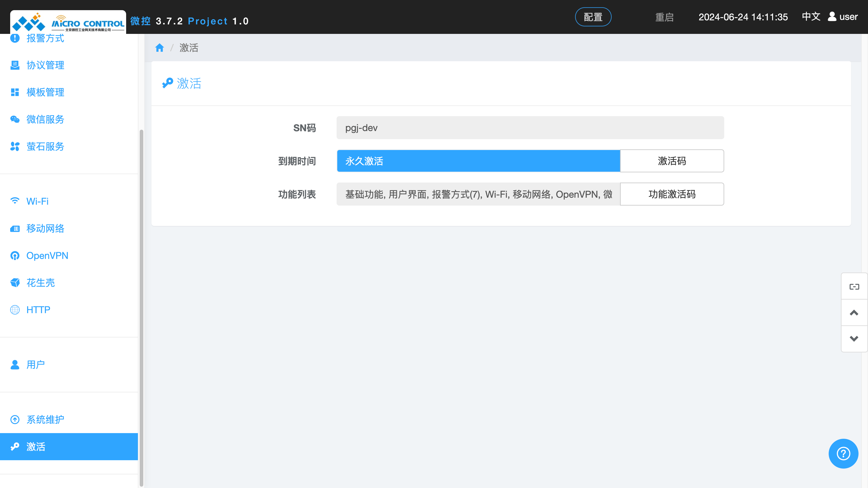Click the 花生壳 cube icon in sidebar
This screenshot has width=868, height=488.
[x=15, y=283]
